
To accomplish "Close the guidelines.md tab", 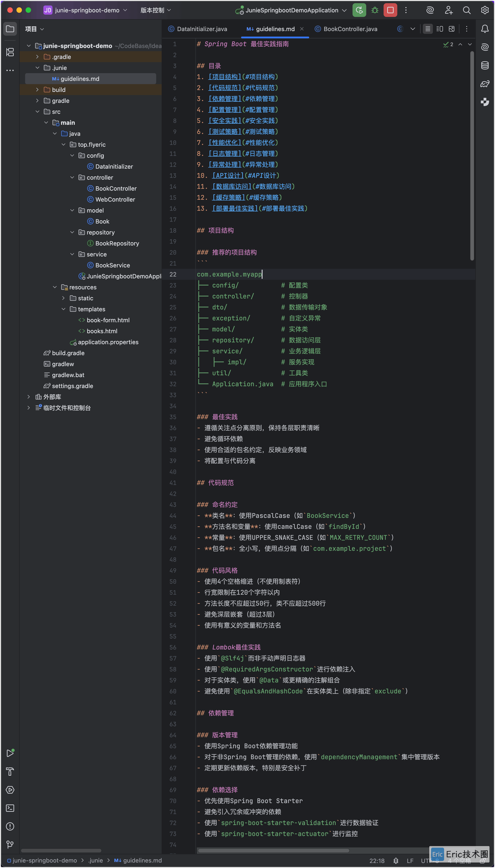I will (x=302, y=29).
